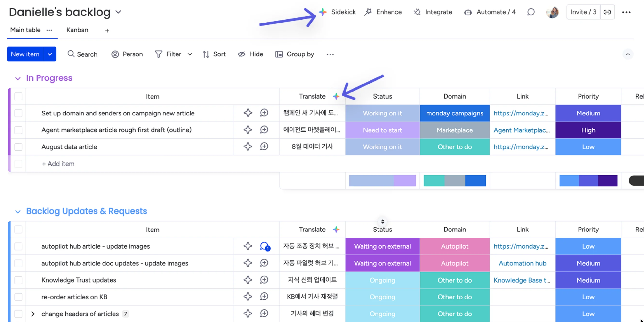Open the board title dropdown chevron
Viewport: 644px width, 322px height.
pyautogui.click(x=118, y=12)
